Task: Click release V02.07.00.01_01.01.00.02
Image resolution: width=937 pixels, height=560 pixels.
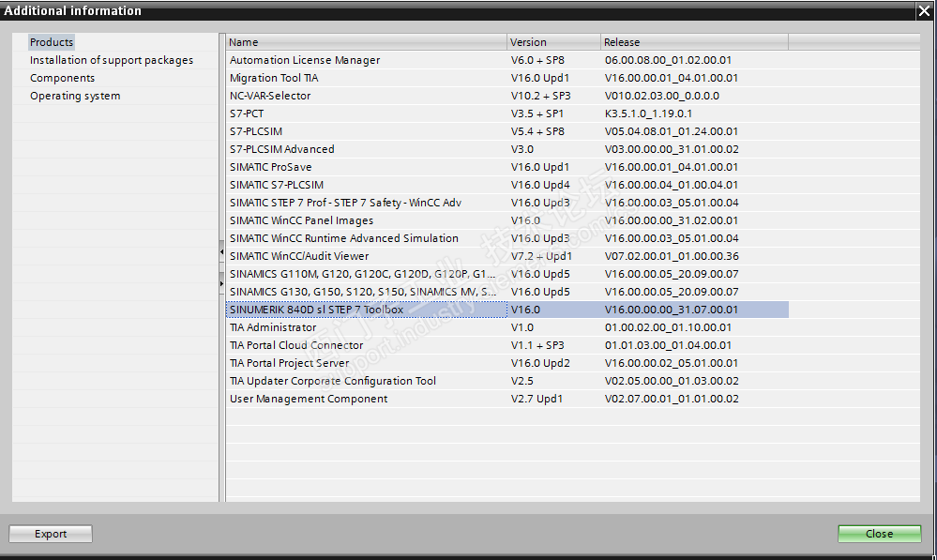Action: click(x=672, y=399)
